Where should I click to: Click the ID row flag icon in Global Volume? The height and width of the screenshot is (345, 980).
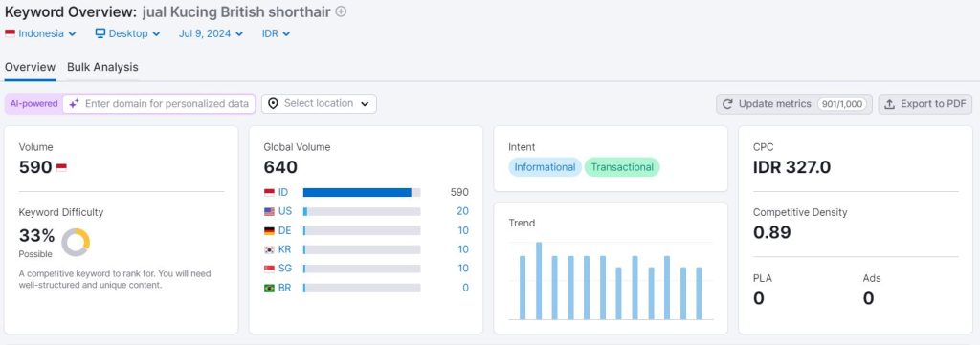tap(269, 192)
